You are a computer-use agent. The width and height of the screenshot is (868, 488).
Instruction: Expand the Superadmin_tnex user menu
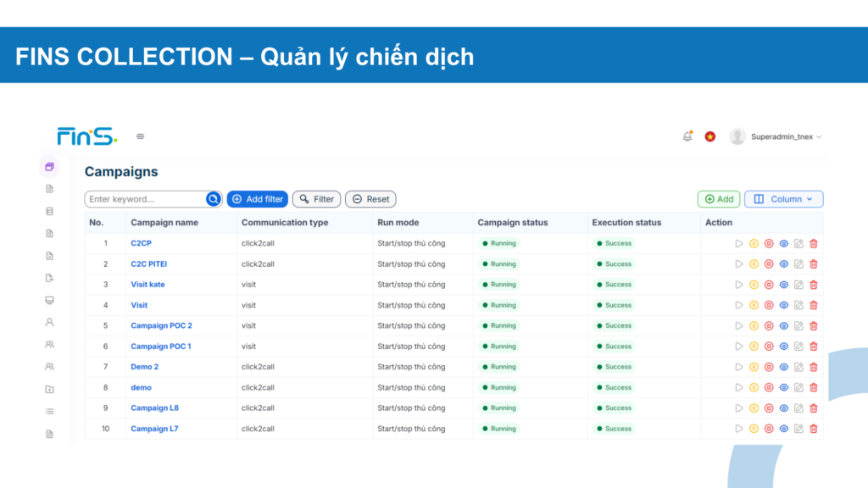pyautogui.click(x=776, y=136)
